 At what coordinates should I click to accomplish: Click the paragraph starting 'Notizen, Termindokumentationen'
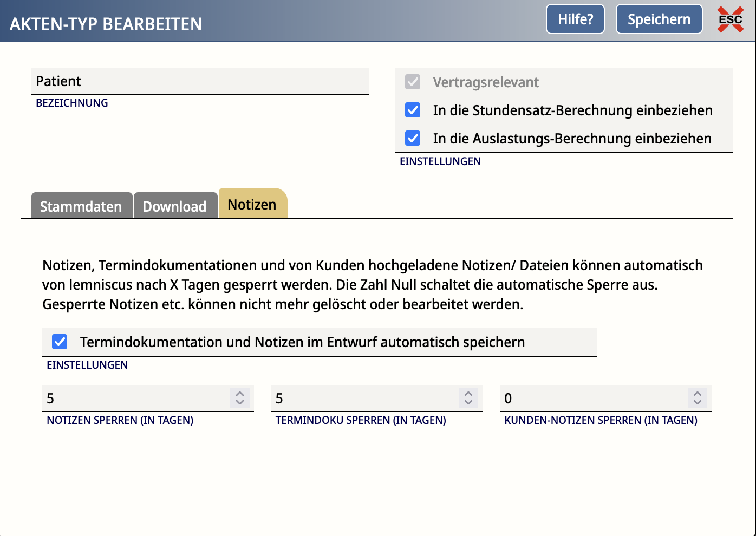coord(373,285)
